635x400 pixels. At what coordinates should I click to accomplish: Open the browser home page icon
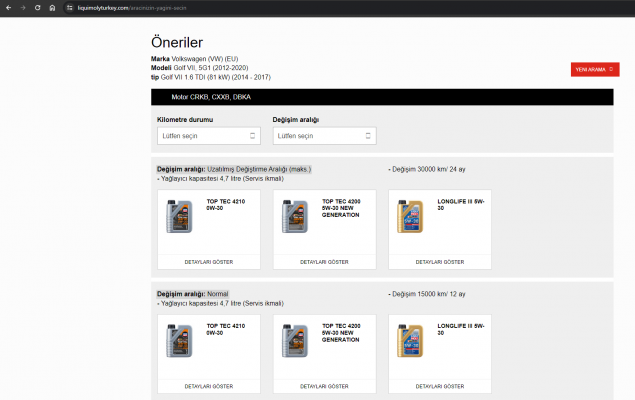52,8
